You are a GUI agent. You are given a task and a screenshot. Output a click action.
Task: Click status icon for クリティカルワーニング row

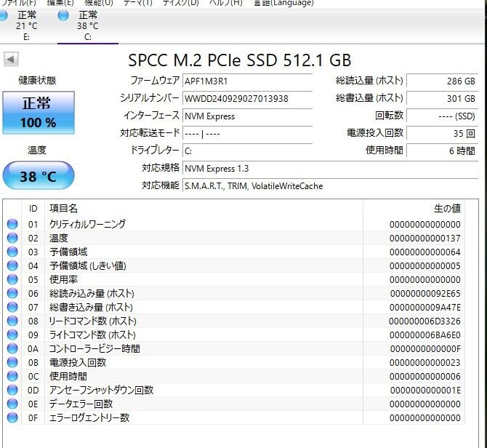12,224
